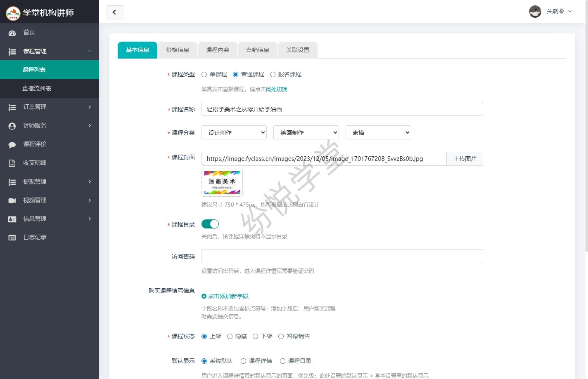
Task: Click the home dashboard icon in sidebar
Action: coord(12,33)
